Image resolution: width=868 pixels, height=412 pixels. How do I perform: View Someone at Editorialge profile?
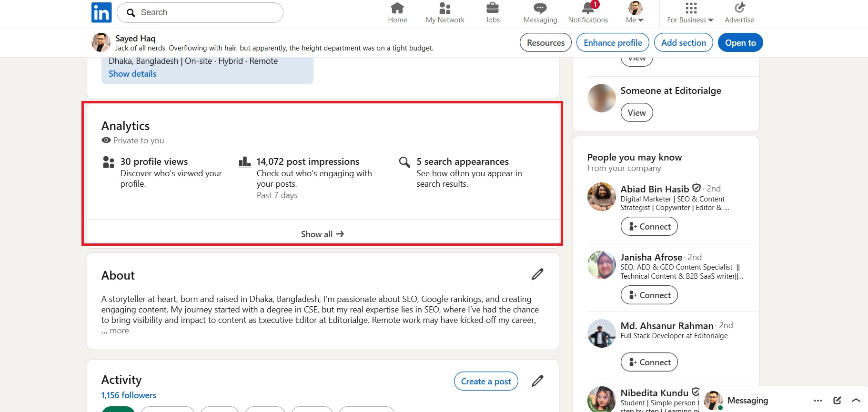coord(636,113)
